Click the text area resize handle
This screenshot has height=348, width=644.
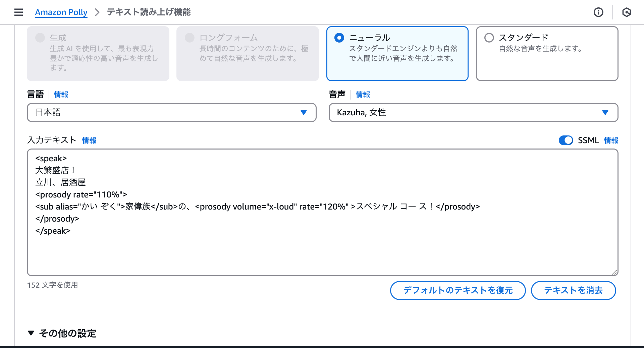tap(615, 272)
